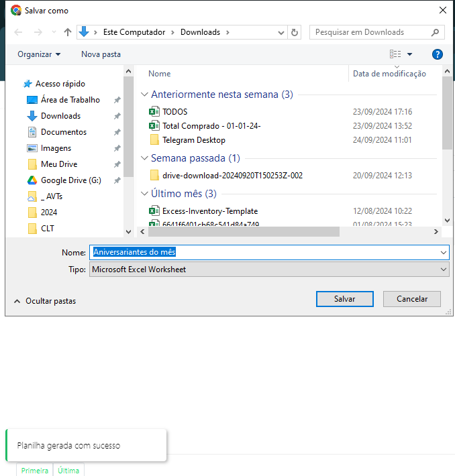Click Nova pasta in the toolbar
The height and width of the screenshot is (476, 455).
(101, 54)
